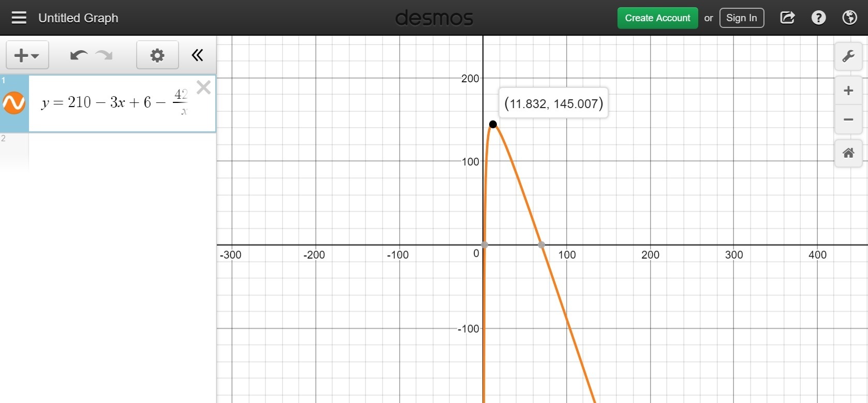868x403 pixels.
Task: Collapse the expression list panel
Action: (x=197, y=55)
